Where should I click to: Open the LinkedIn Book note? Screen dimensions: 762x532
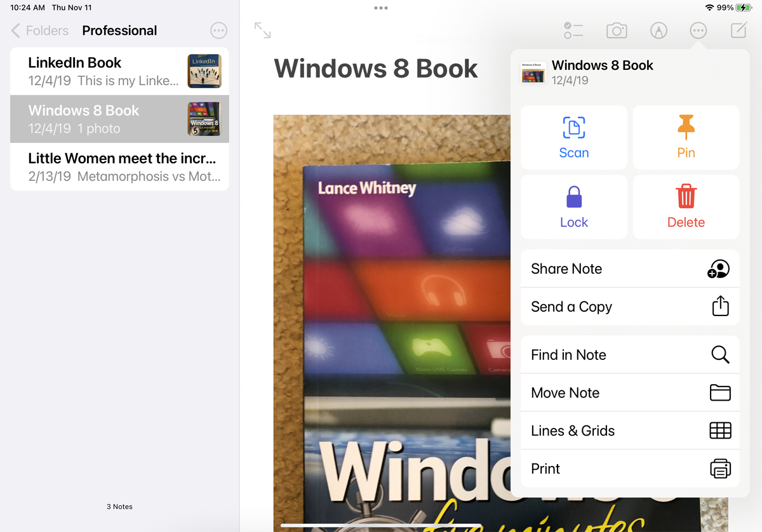(119, 71)
